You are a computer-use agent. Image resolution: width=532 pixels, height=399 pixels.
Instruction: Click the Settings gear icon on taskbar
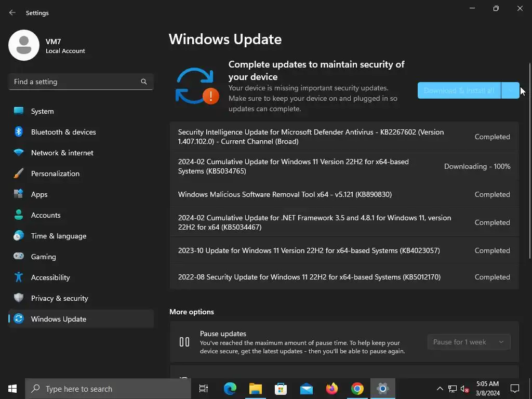click(383, 389)
